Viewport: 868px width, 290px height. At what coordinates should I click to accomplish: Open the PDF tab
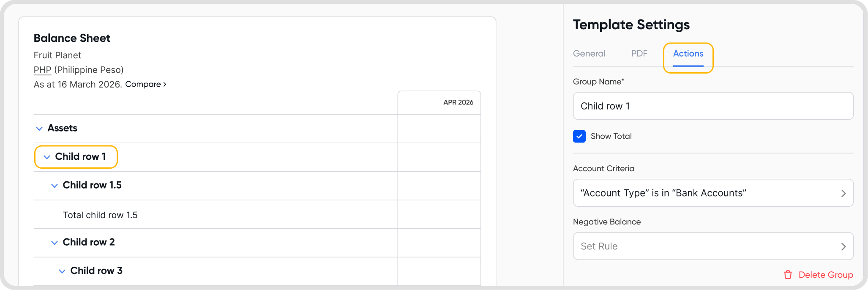click(639, 54)
